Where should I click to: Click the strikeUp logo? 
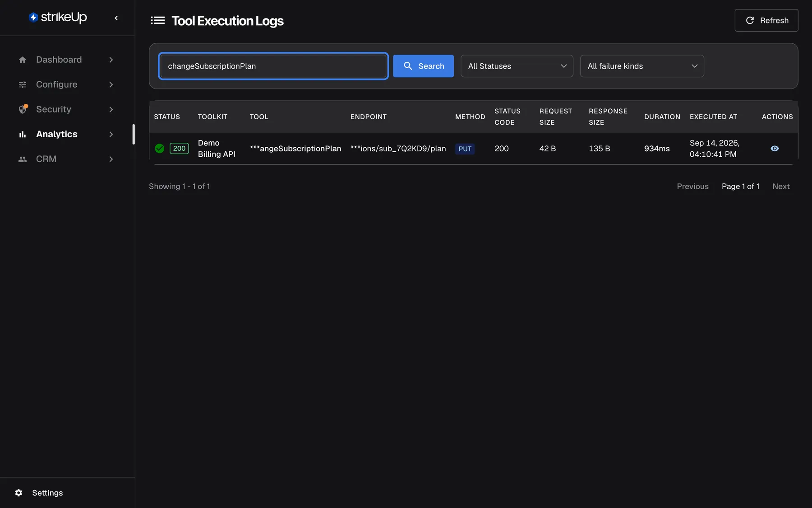point(58,18)
